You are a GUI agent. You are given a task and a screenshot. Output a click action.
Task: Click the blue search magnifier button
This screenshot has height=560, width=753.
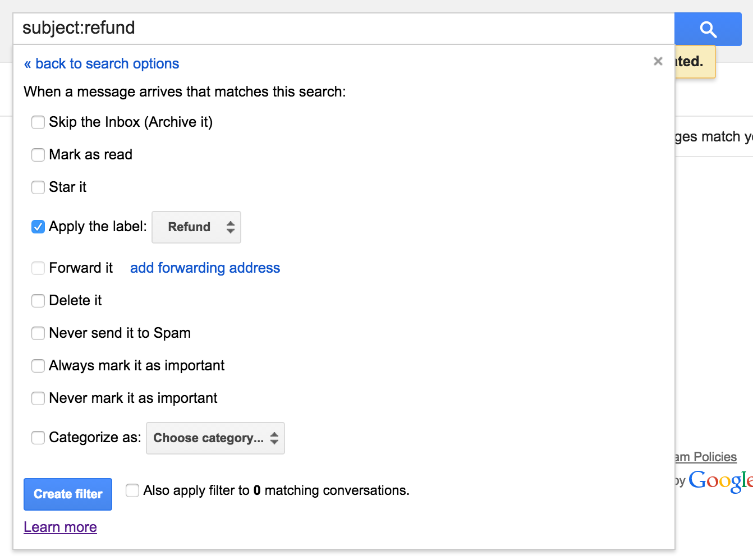point(708,29)
